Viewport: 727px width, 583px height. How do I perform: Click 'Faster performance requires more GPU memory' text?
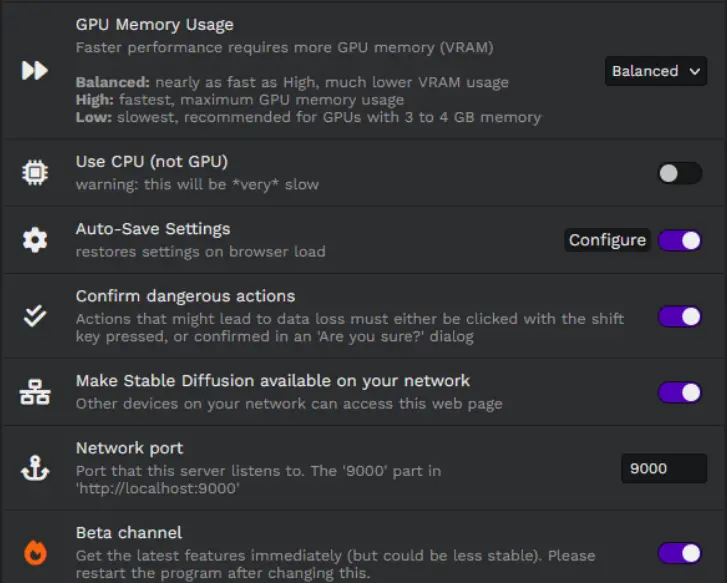pyautogui.click(x=284, y=47)
